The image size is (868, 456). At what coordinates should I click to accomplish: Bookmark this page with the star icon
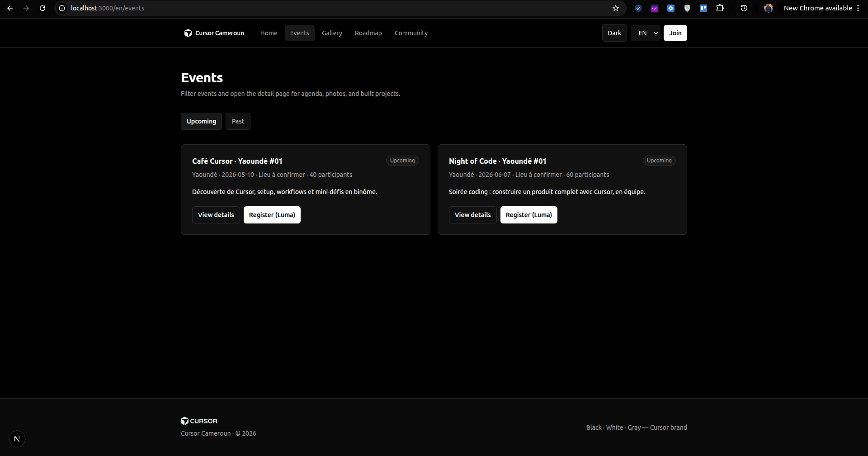point(615,8)
